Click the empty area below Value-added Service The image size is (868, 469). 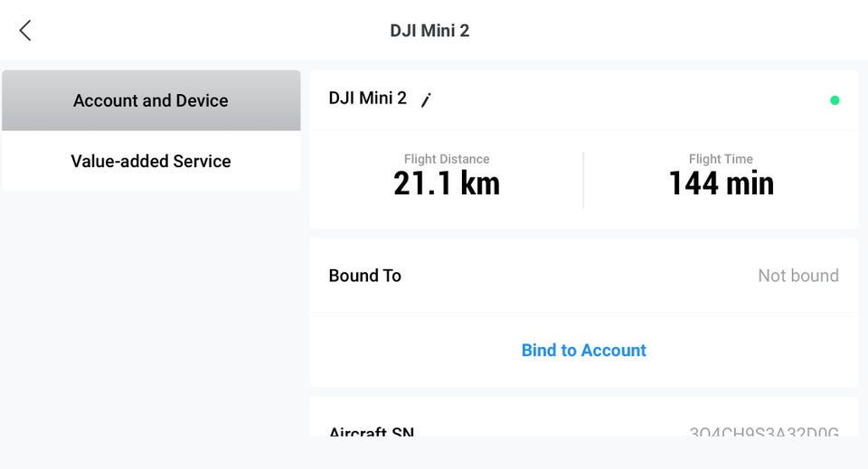pyautogui.click(x=151, y=316)
